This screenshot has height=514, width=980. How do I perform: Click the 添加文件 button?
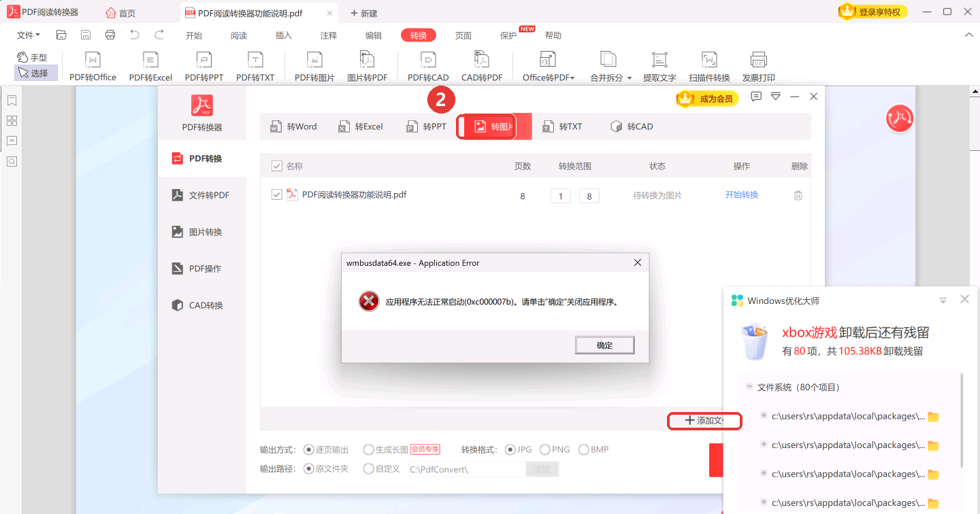pos(704,421)
